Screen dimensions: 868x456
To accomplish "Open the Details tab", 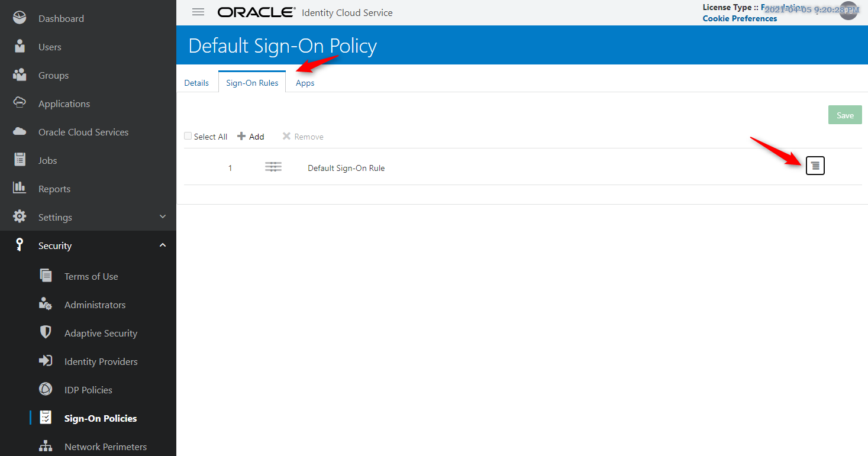I will tap(196, 83).
